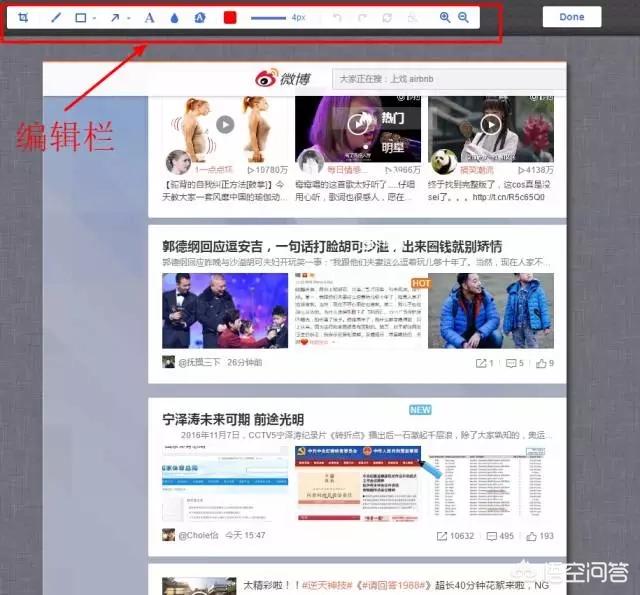The height and width of the screenshot is (595, 640).
Task: Zoom in on the screenshot
Action: 445,17
